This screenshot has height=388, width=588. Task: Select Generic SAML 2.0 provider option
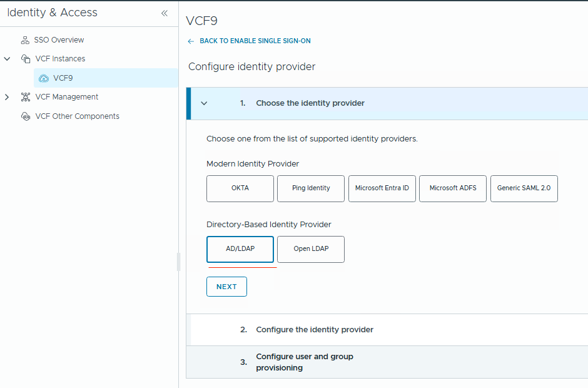click(x=524, y=188)
